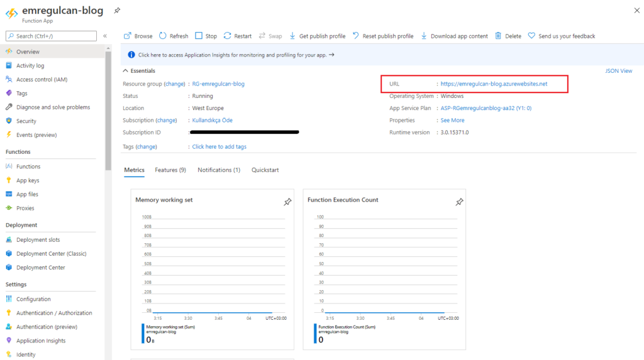The width and height of the screenshot is (644, 360).
Task: Click the Delete trash icon
Action: pyautogui.click(x=498, y=36)
